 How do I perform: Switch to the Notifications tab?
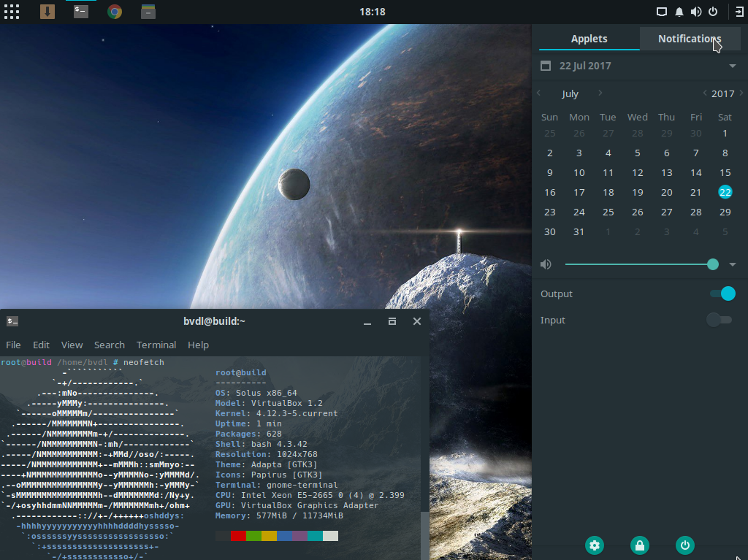coord(690,39)
